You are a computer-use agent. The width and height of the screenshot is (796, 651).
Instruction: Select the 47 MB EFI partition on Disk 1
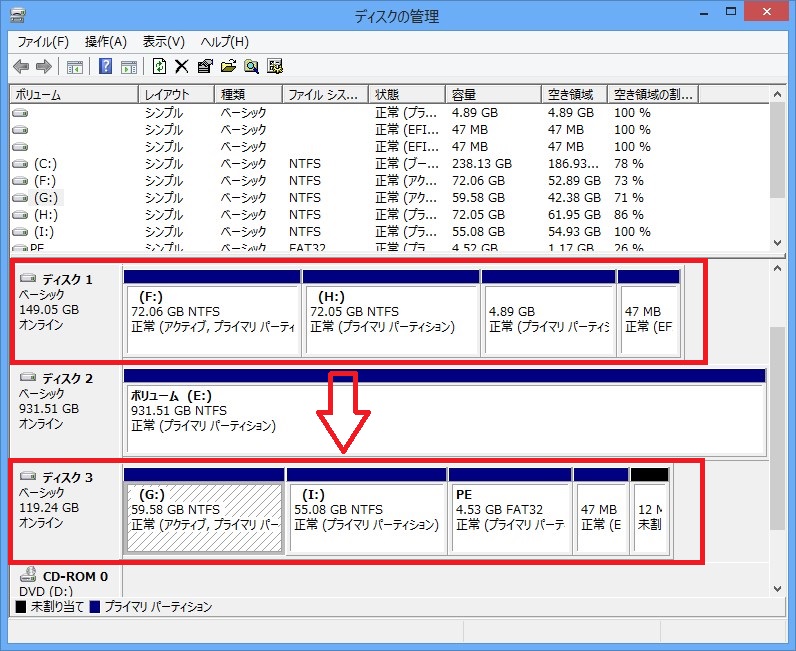tap(649, 313)
